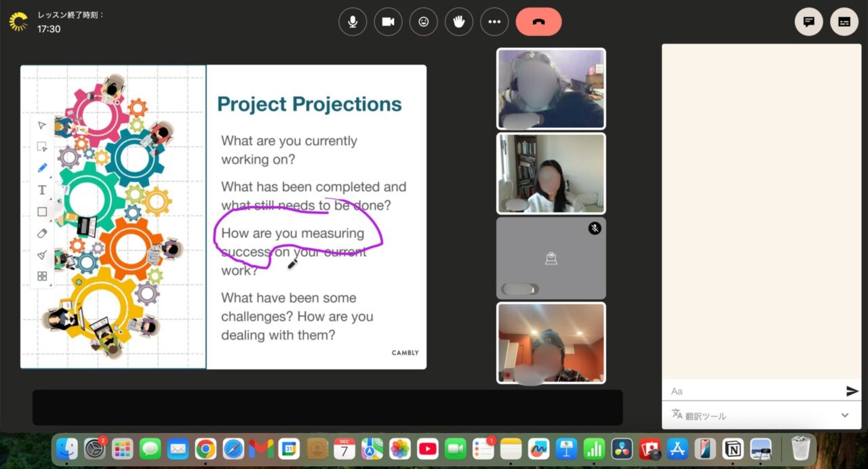The width and height of the screenshot is (868, 469).
Task: Hang up with the red end-call button
Action: coord(538,22)
